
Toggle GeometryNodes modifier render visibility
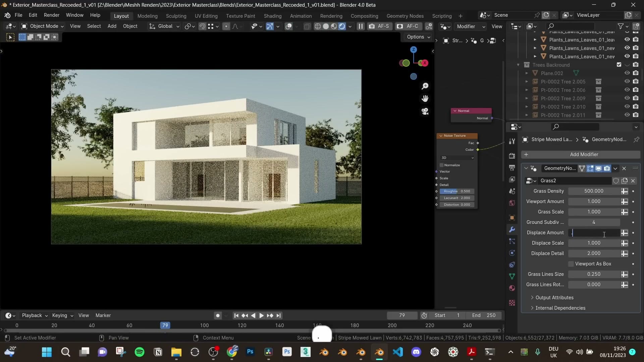tap(607, 169)
